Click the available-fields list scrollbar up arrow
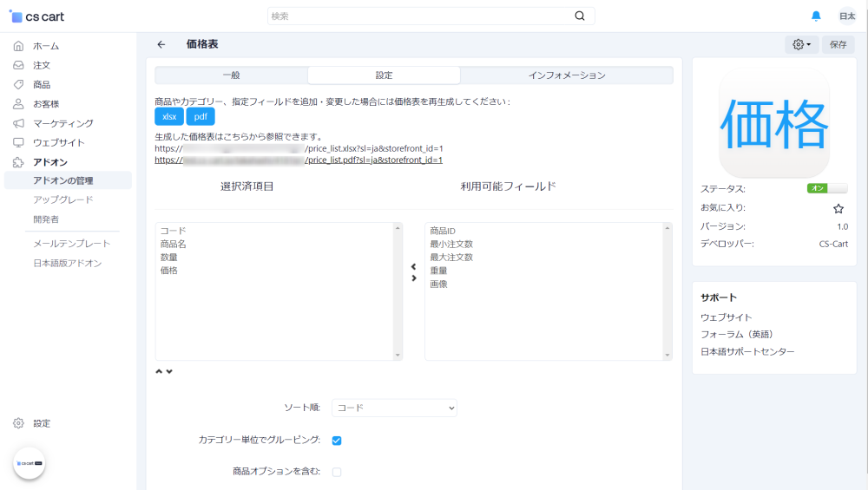The width and height of the screenshot is (868, 490). tap(667, 228)
